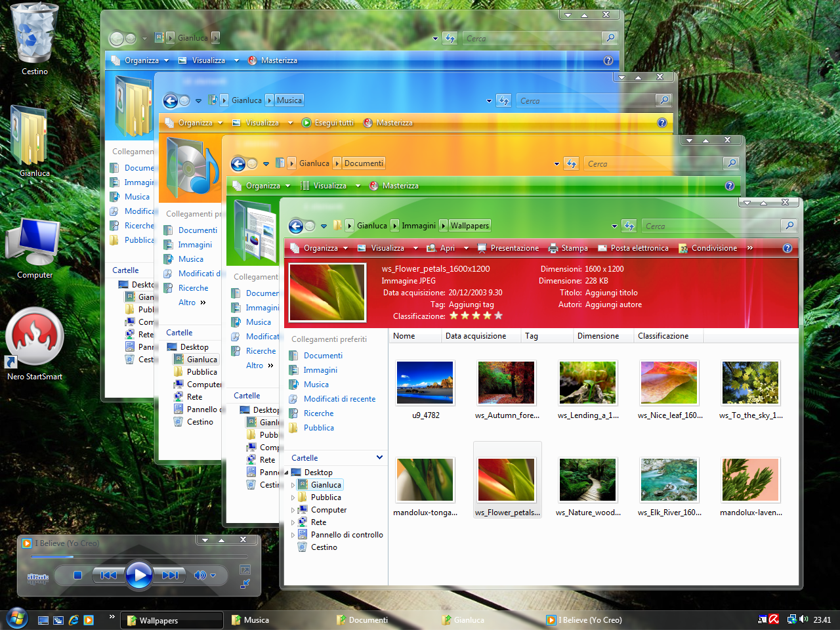The width and height of the screenshot is (840, 630).
Task: Select Gianluca in the Cartelle tree
Action: pos(325,484)
